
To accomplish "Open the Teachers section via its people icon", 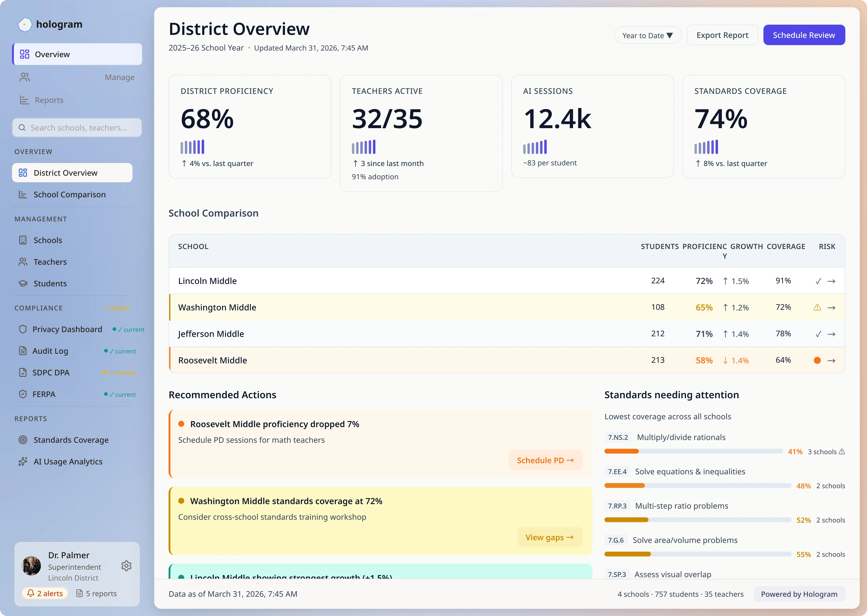I will [x=23, y=262].
